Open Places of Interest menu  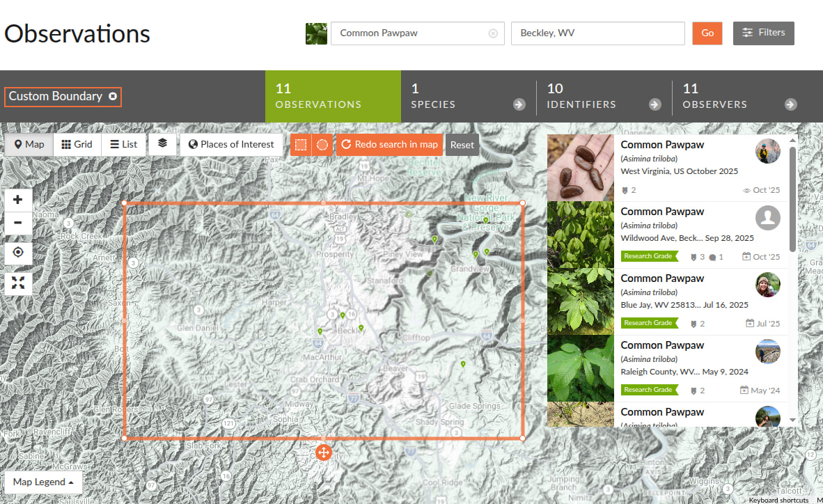tap(231, 145)
